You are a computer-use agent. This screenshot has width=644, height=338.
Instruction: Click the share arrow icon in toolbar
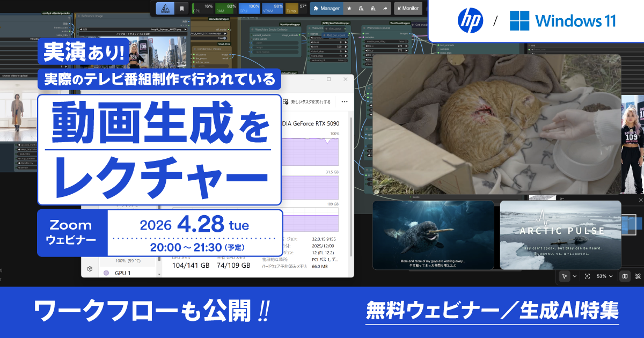[x=384, y=9]
